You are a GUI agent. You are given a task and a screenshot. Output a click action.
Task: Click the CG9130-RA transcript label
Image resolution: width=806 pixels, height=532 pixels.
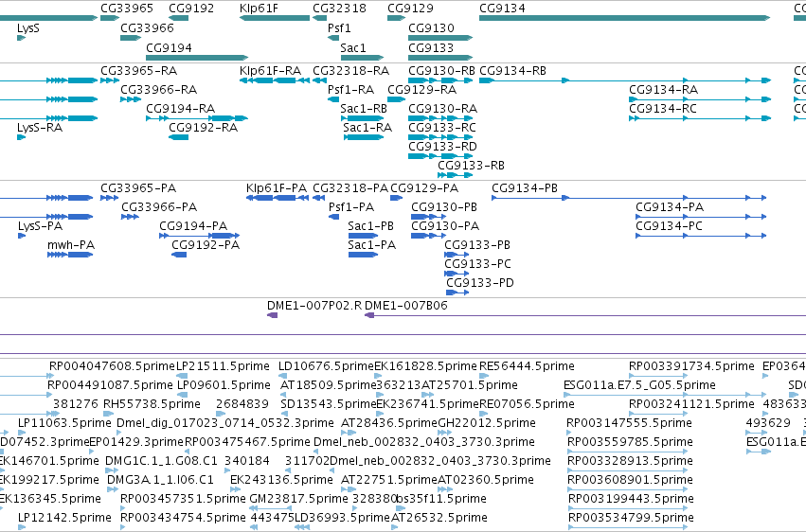tap(442, 108)
